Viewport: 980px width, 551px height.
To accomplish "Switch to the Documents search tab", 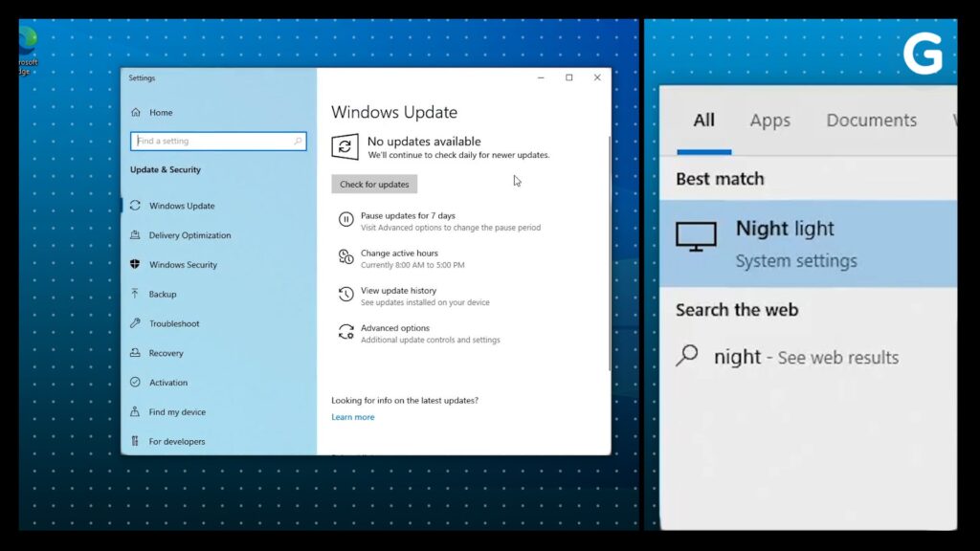I will pyautogui.click(x=871, y=121).
